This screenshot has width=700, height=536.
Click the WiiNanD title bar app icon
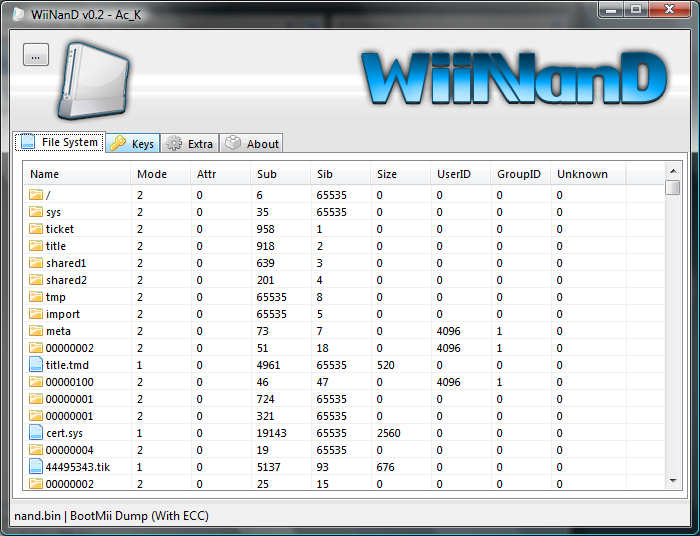(18, 14)
